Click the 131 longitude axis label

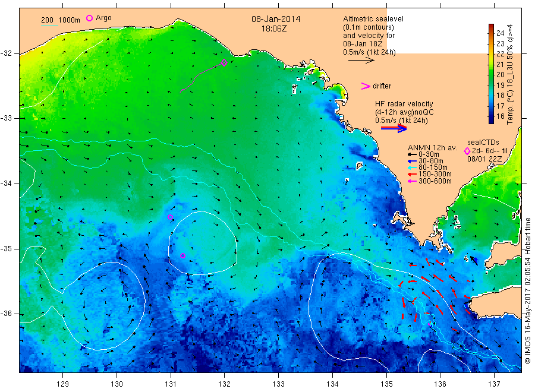tap(171, 384)
